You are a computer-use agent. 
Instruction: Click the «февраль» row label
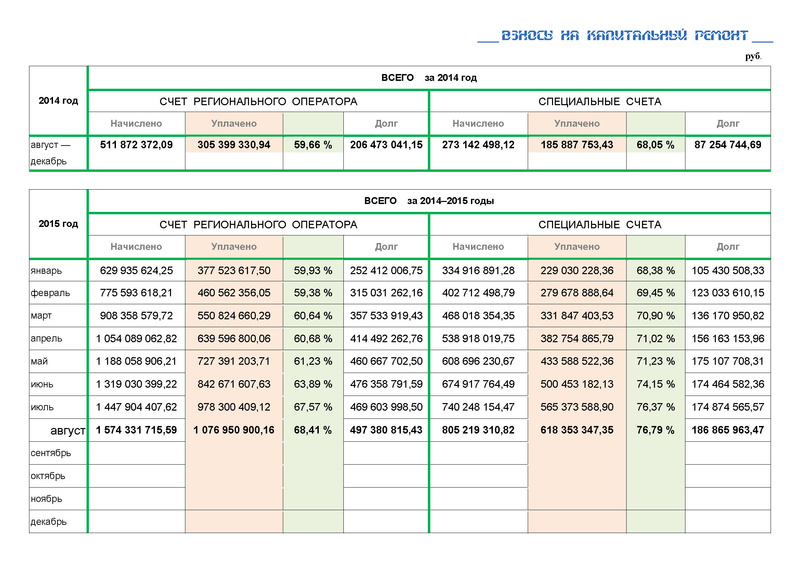click(x=50, y=293)
